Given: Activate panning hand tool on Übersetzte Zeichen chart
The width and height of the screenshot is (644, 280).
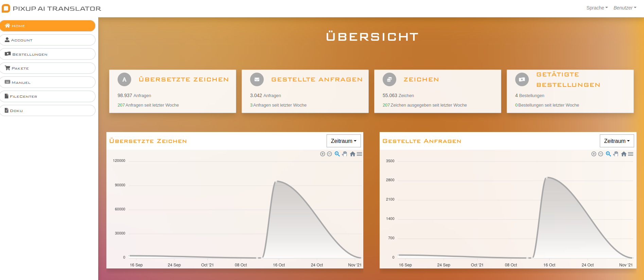Looking at the screenshot, I should pos(345,154).
